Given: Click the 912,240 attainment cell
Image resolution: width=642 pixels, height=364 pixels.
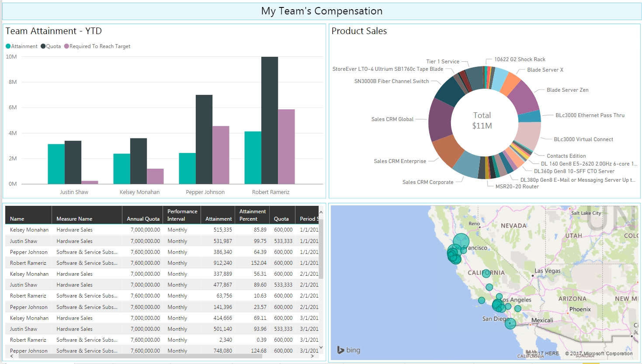Looking at the screenshot, I should click(x=223, y=263).
